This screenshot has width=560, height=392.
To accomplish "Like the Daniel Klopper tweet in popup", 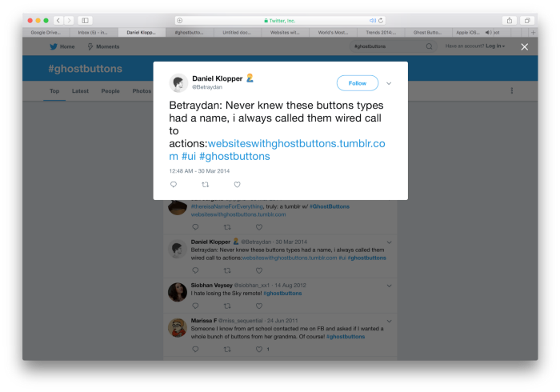I will [237, 185].
